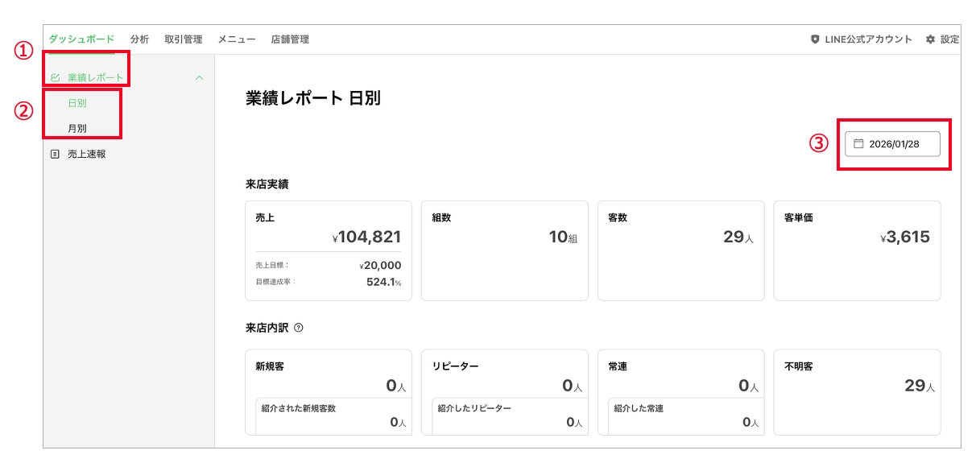This screenshot has width=980, height=467.
Task: Switch to the メニュー tab
Action: coord(237,38)
